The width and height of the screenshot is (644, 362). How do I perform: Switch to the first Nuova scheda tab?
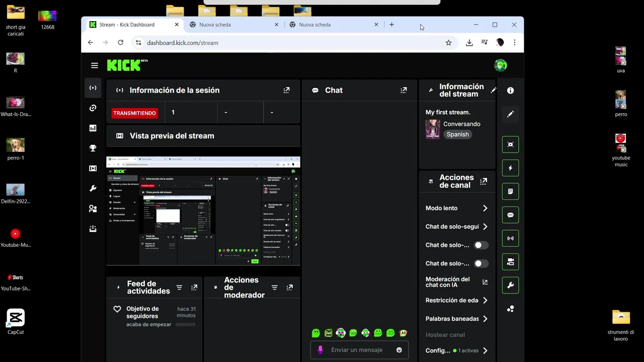pos(234,25)
